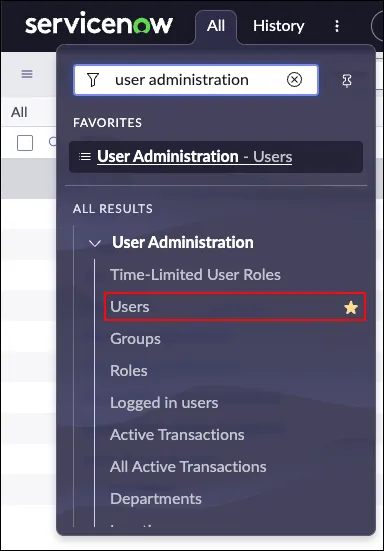Open Time-Limited User Roles
Image resolution: width=384 pixels, height=551 pixels.
[195, 275]
